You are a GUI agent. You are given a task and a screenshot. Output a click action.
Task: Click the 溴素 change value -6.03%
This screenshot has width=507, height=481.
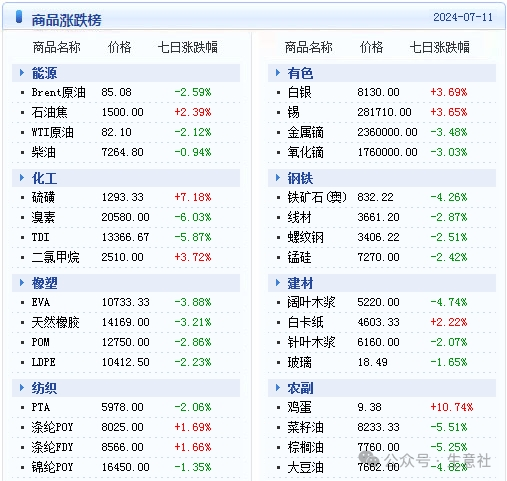pos(193,217)
